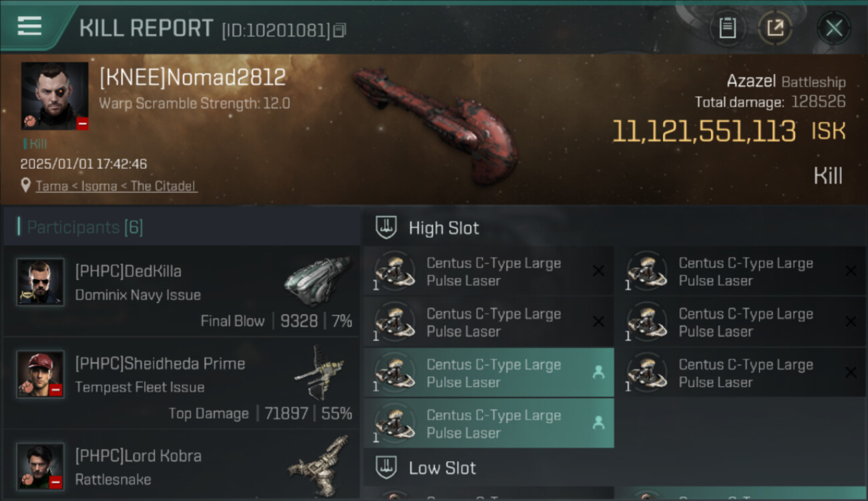The height and width of the screenshot is (501, 868).
Task: Copy the kill report ID
Action: coord(340,30)
